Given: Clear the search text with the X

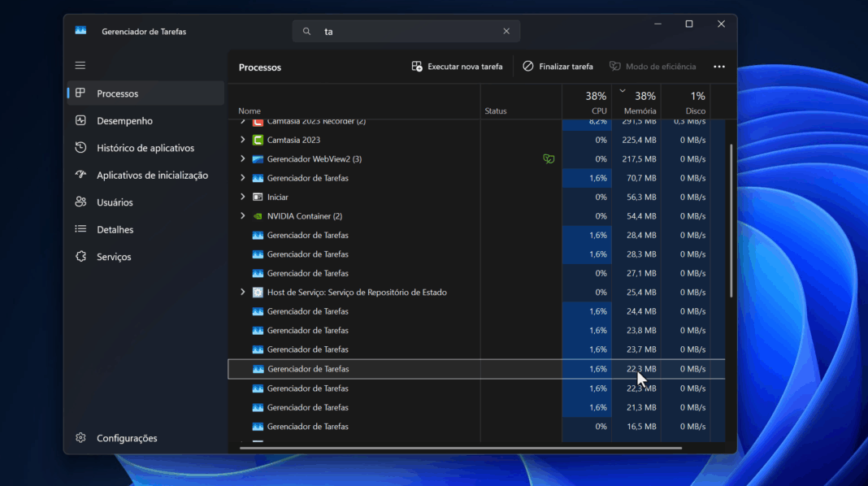Looking at the screenshot, I should coord(506,32).
